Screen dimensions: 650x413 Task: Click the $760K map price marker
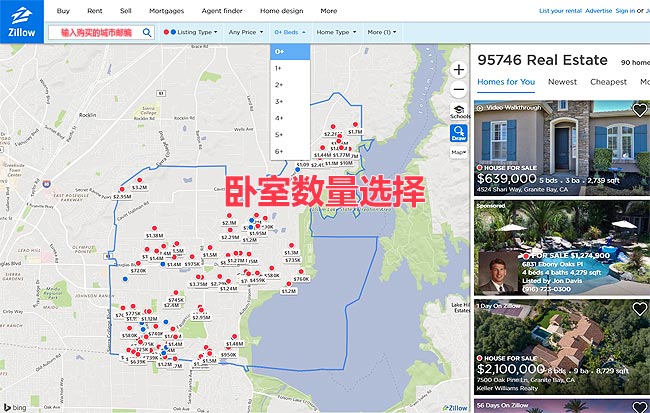tap(301, 279)
